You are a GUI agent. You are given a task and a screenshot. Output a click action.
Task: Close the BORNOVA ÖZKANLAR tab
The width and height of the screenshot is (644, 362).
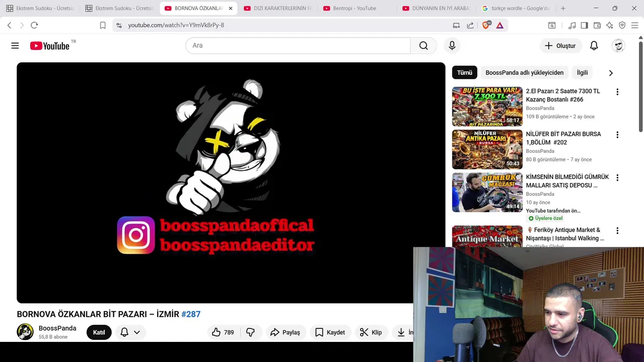[230, 9]
